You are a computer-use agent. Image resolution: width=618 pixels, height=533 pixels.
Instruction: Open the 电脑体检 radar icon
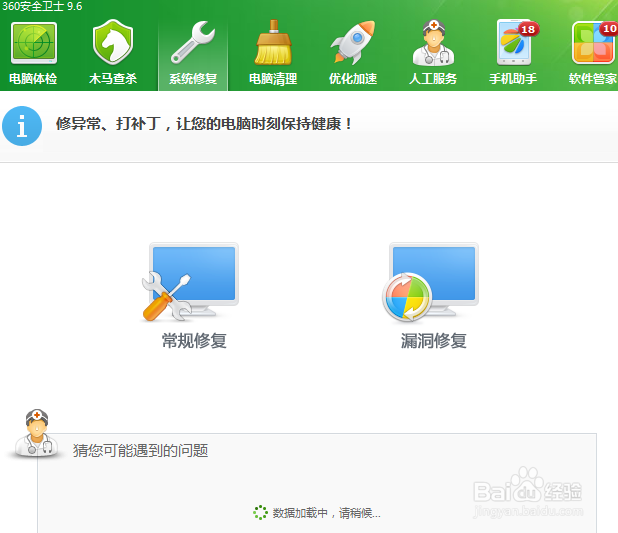(34, 43)
